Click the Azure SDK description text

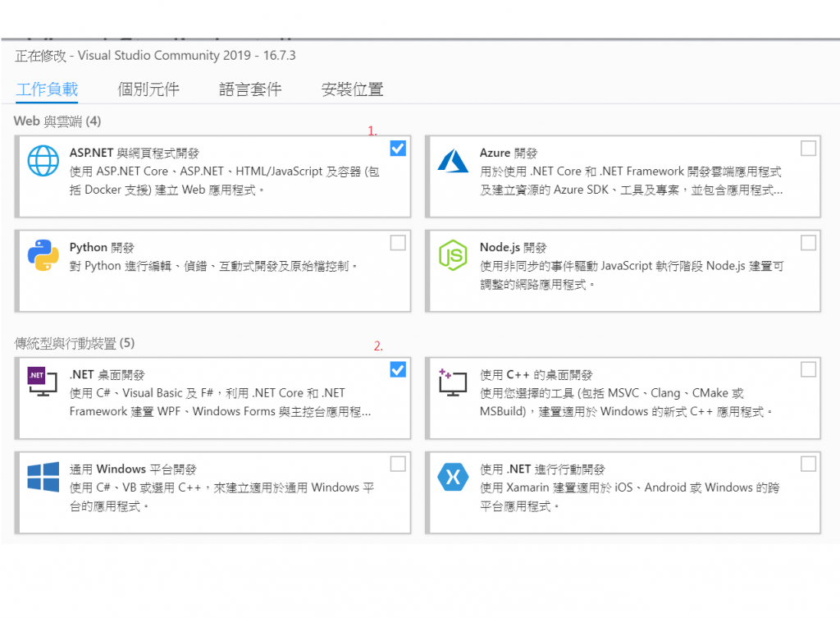(631, 181)
